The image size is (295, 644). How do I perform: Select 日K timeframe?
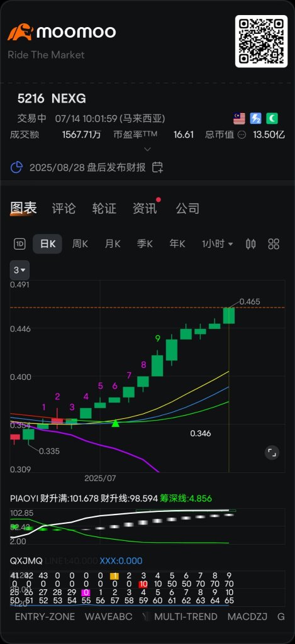point(47,244)
